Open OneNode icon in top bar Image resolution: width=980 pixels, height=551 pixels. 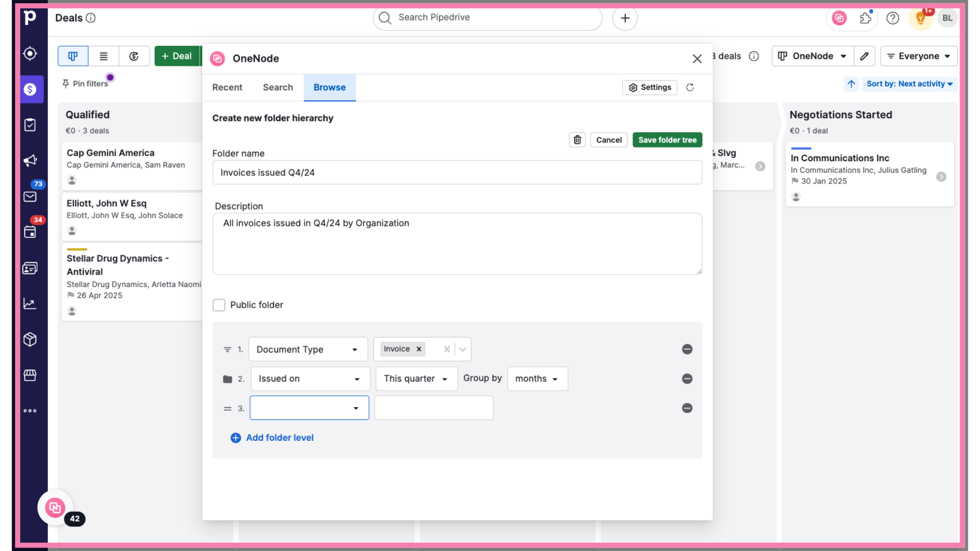pyautogui.click(x=839, y=18)
